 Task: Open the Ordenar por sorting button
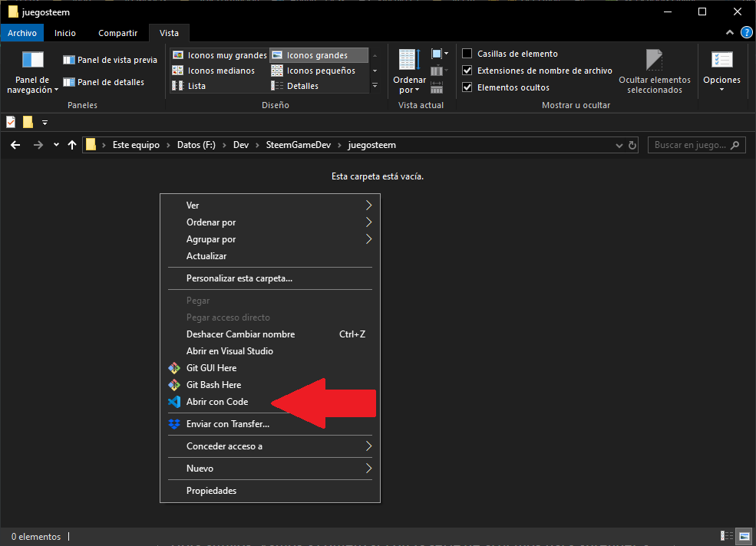pos(409,71)
